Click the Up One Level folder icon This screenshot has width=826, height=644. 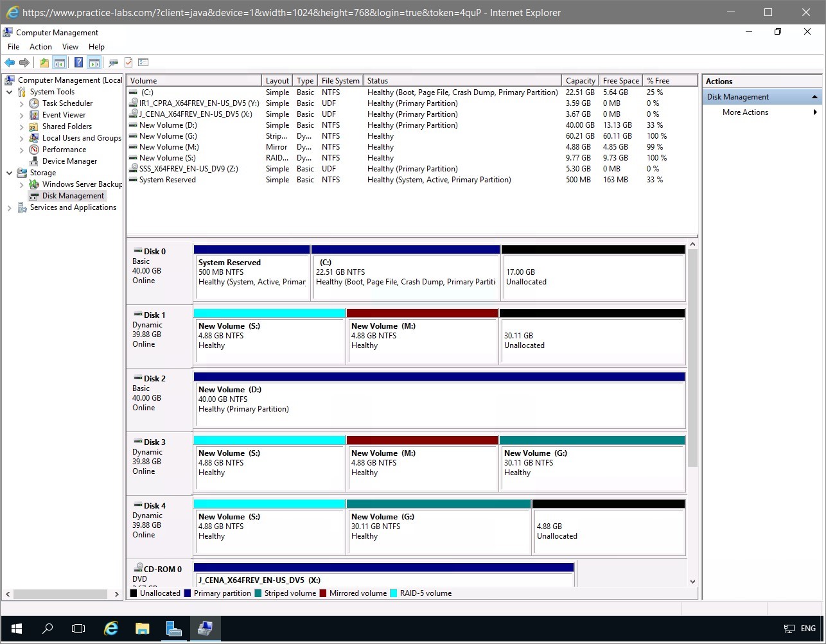coord(44,63)
